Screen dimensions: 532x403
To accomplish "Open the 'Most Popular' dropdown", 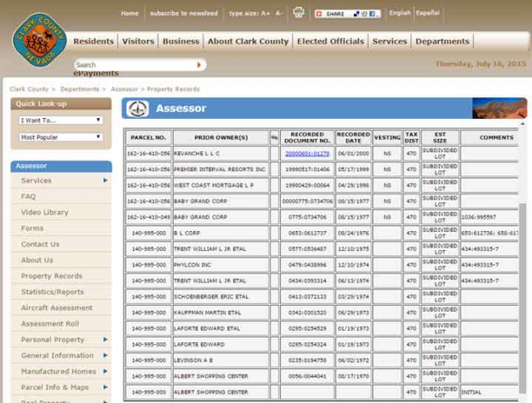I will (61, 137).
